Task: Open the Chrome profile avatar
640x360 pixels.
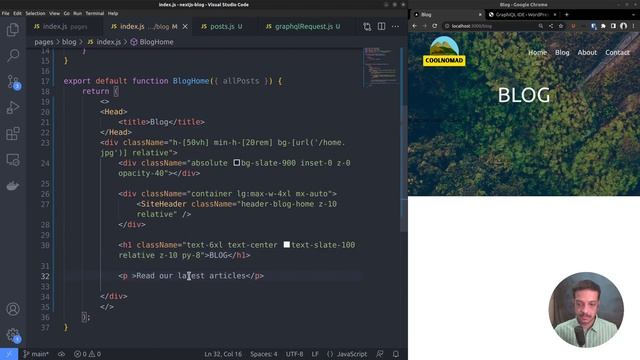Action: click(623, 26)
